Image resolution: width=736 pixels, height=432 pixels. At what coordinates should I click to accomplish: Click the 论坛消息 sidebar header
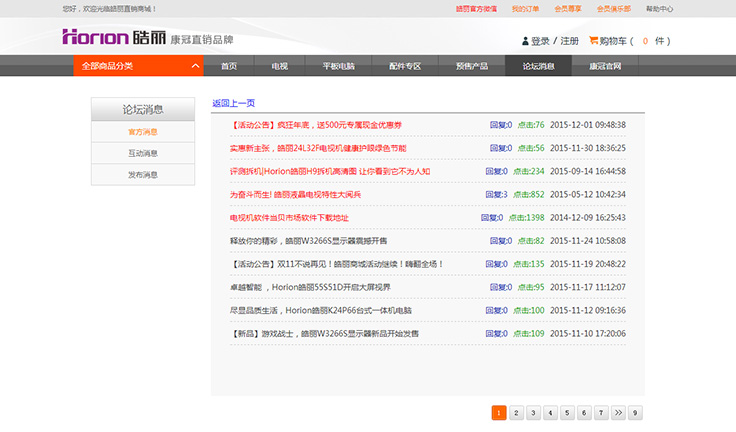coord(143,109)
